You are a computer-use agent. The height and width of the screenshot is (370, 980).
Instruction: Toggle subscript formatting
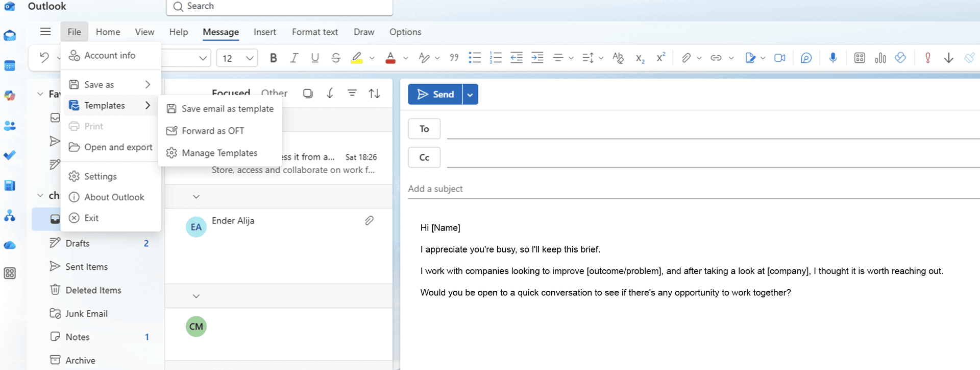click(x=640, y=58)
